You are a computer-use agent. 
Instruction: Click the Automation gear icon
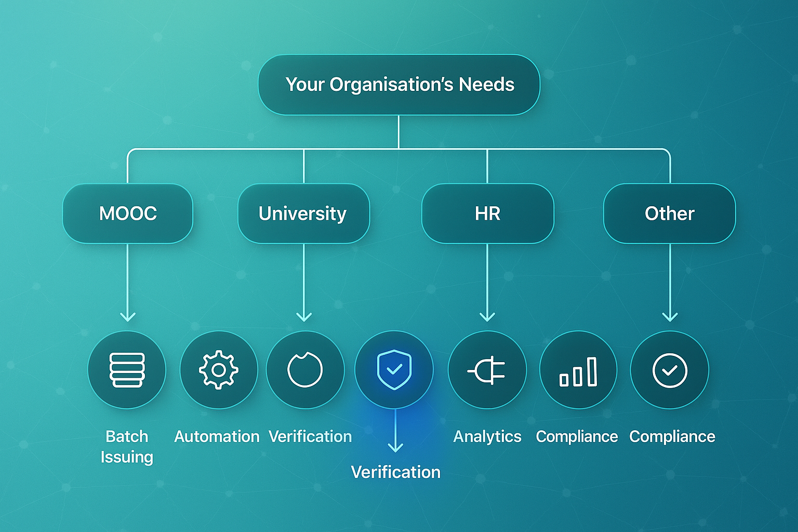point(218,370)
